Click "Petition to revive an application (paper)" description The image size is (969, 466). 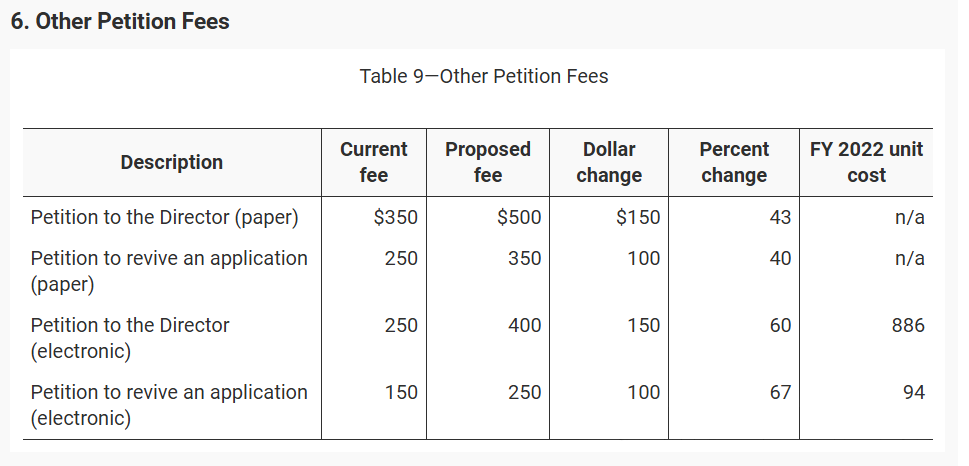[169, 271]
